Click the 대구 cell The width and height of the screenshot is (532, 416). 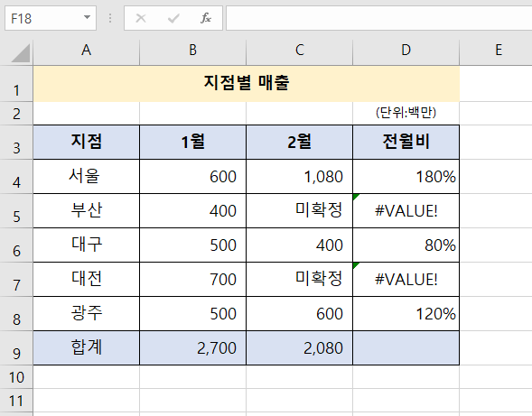click(86, 245)
